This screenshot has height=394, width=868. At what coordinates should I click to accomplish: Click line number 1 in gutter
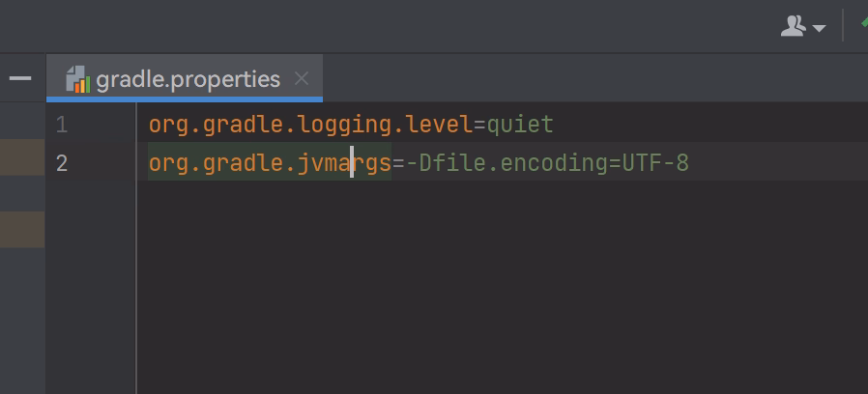point(62,126)
